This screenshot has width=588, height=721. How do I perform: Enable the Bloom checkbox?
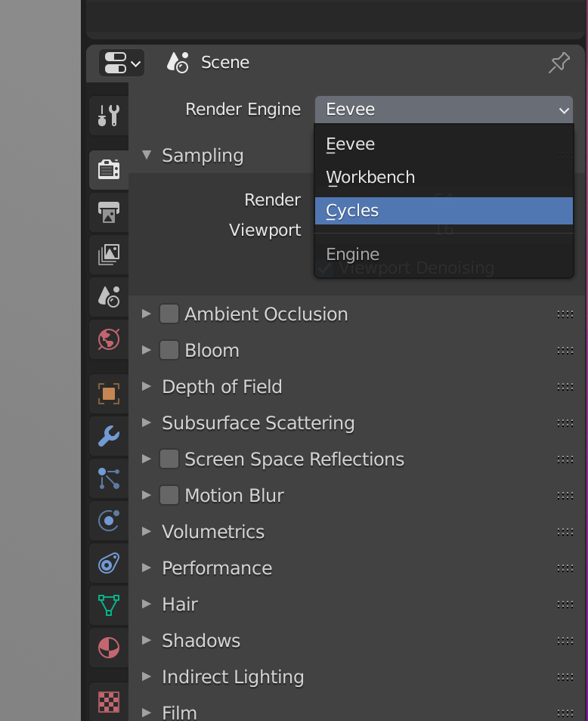pos(169,351)
